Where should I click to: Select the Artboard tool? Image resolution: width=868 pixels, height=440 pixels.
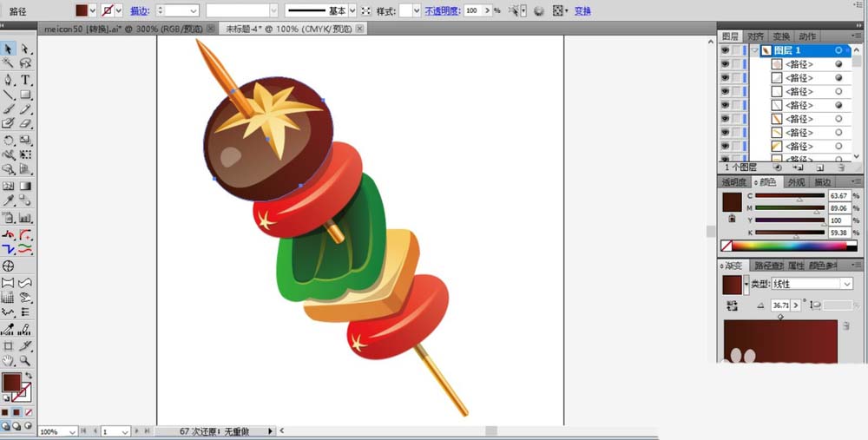coord(9,346)
